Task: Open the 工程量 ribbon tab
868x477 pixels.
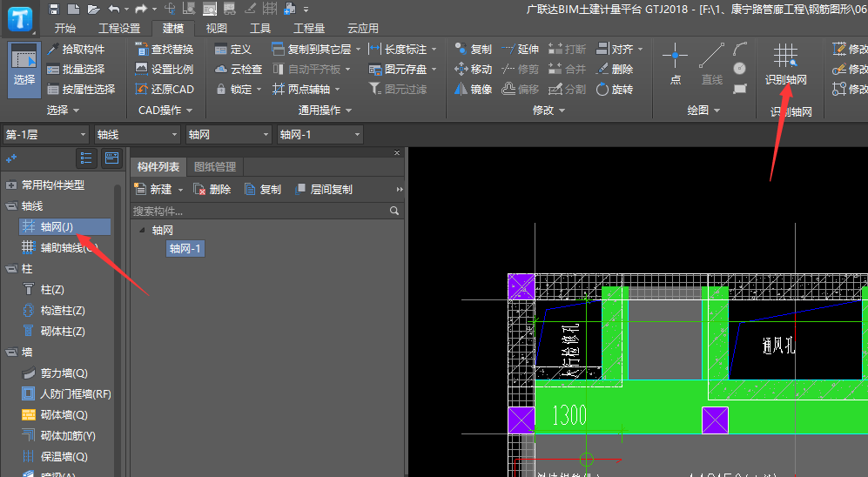Action: pyautogui.click(x=309, y=28)
